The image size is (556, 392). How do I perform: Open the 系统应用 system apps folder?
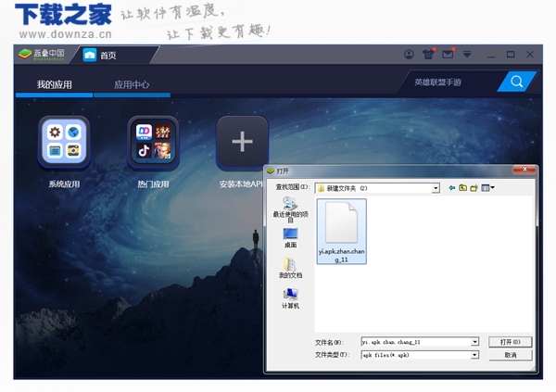pos(64,143)
